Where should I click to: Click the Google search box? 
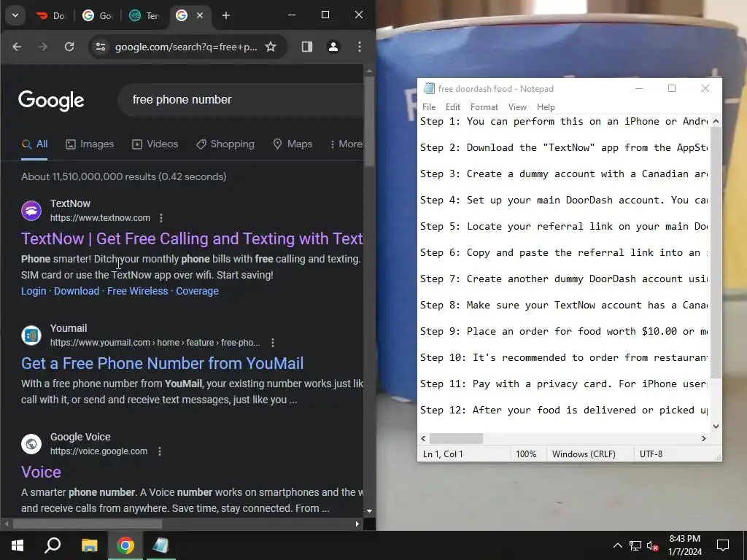(241, 99)
